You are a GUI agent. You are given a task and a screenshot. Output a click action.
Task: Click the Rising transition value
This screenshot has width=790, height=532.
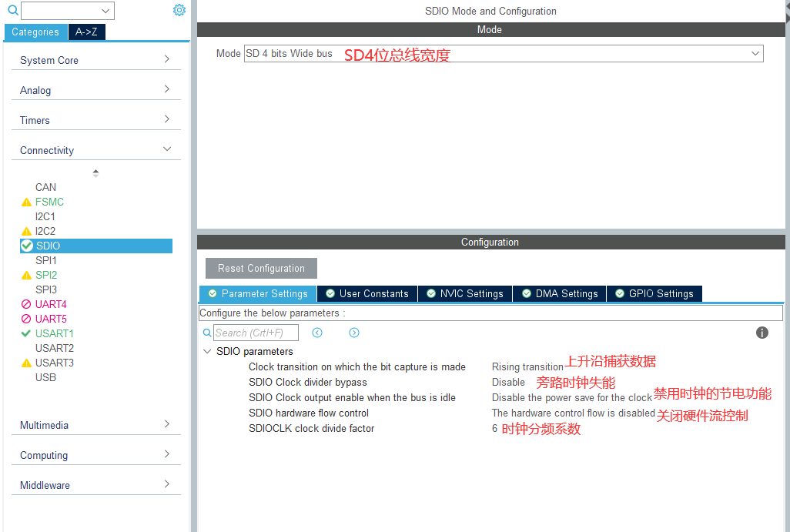pos(527,366)
